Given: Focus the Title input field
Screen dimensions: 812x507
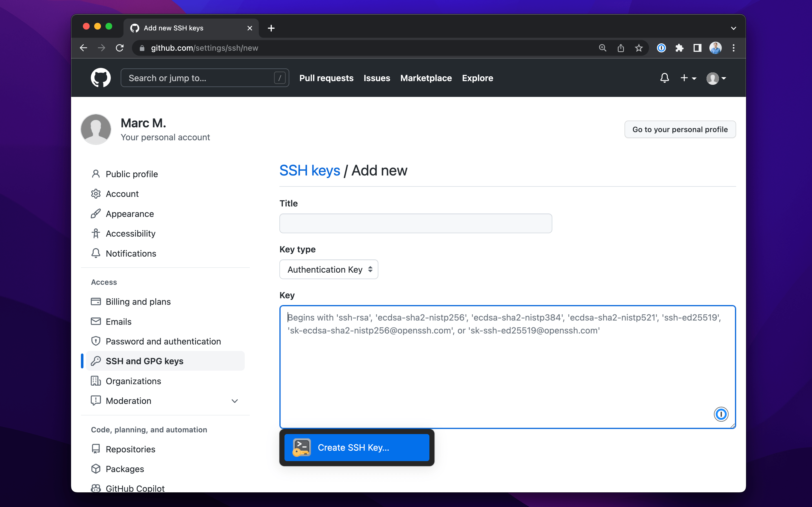Looking at the screenshot, I should point(415,223).
